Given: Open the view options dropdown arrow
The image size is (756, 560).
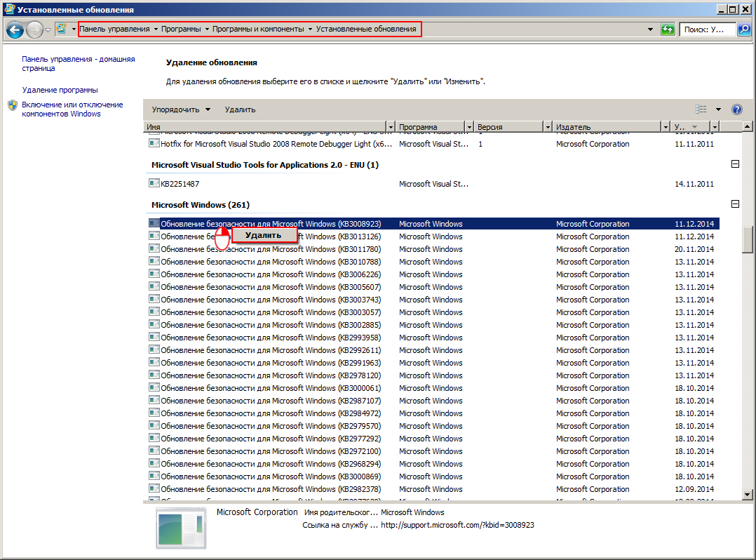Looking at the screenshot, I should 718,109.
